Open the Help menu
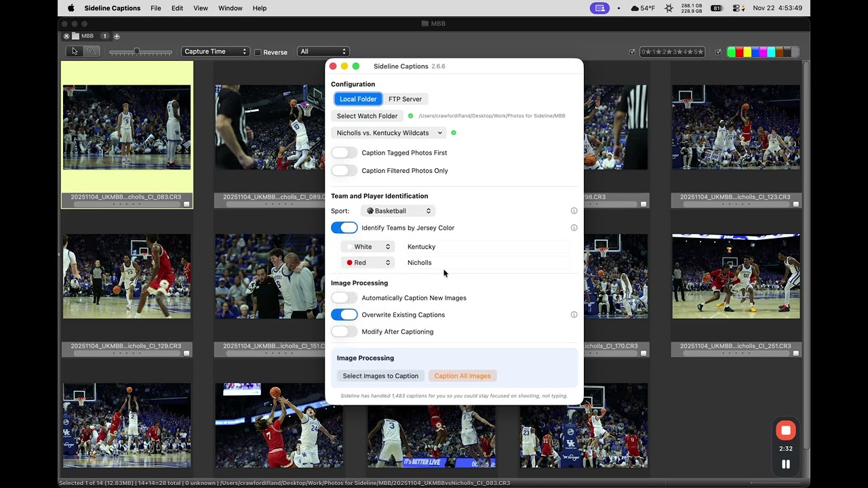 [x=260, y=8]
